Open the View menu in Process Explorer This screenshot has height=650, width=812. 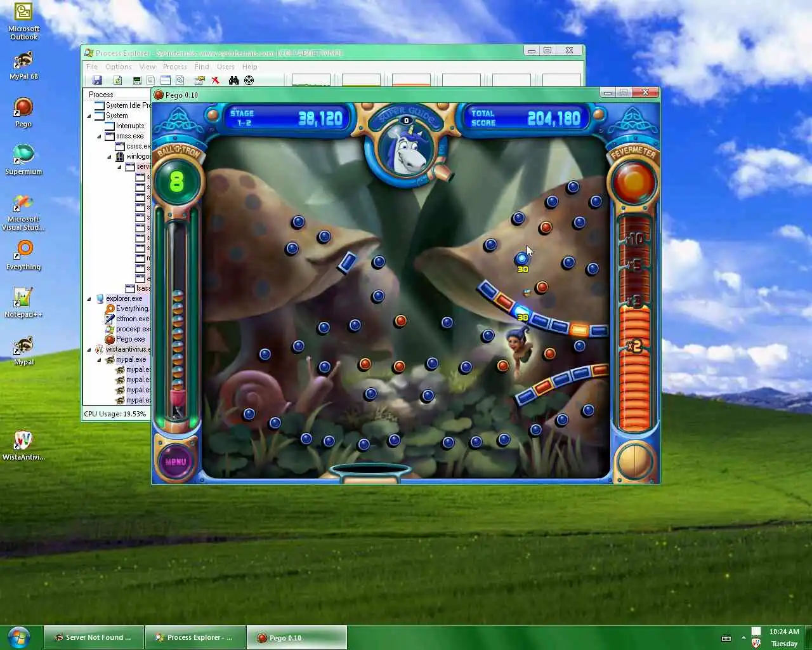coord(147,67)
